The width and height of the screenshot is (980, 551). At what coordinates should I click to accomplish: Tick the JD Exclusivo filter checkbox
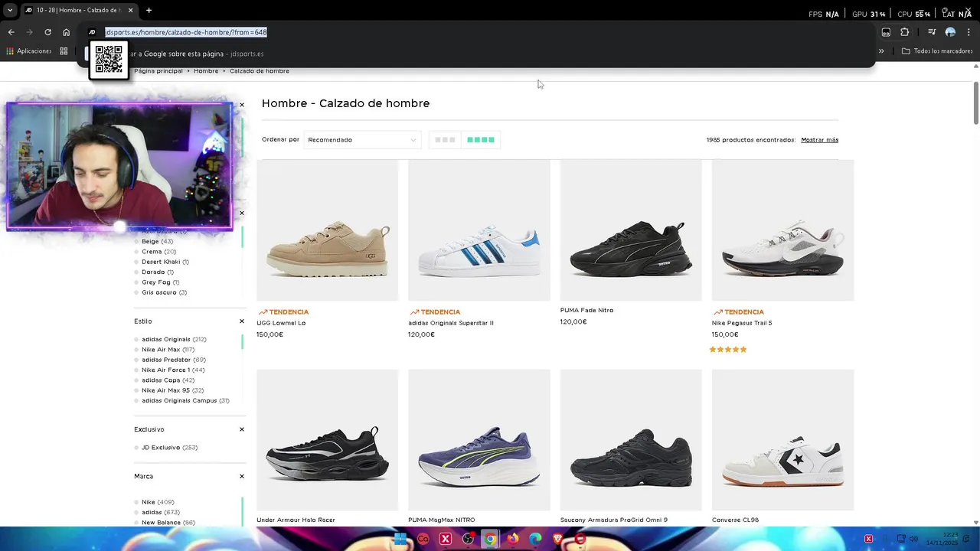137,448
